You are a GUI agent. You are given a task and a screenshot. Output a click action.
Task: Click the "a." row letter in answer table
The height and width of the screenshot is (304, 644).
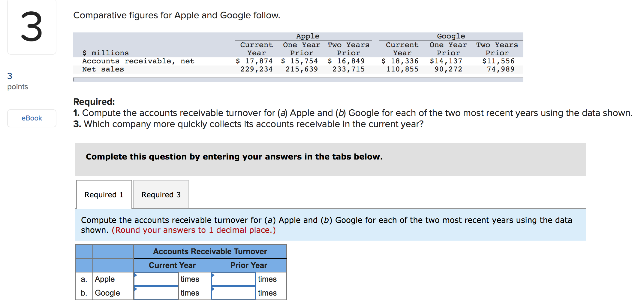pos(84,279)
